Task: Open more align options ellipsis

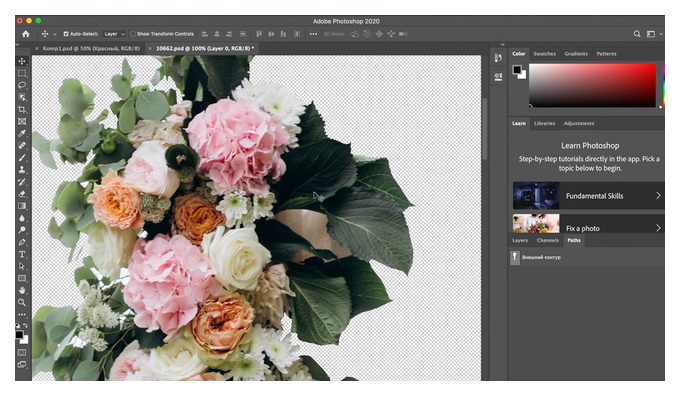Action: pos(313,34)
